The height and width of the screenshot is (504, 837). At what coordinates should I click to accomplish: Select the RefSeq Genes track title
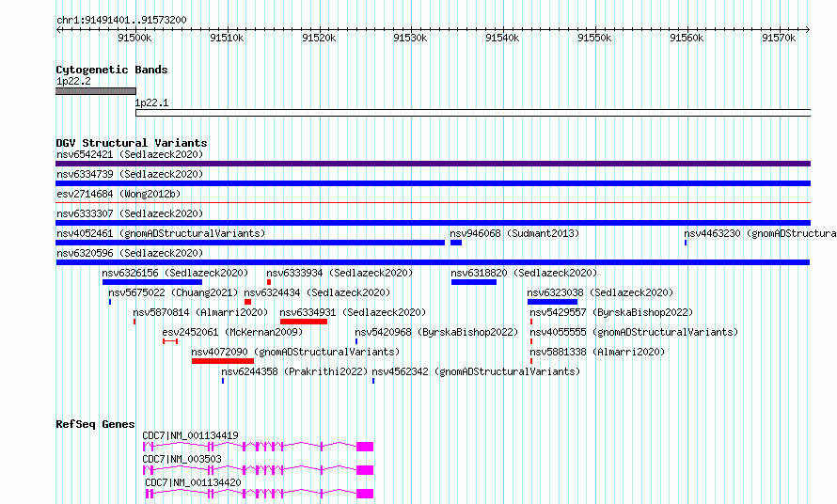pos(95,424)
